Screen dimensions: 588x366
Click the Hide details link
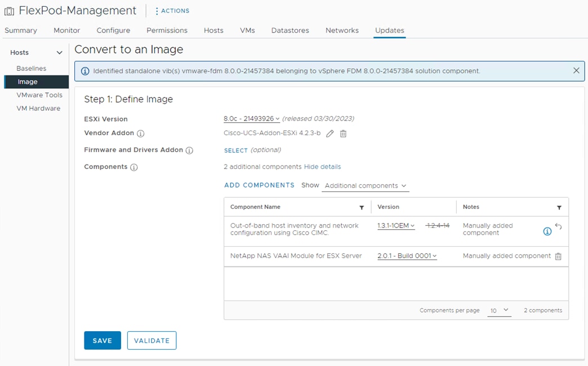(322, 167)
